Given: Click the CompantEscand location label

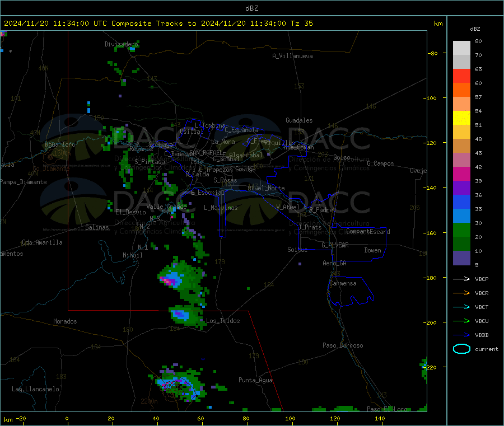Looking at the screenshot, I should point(368,231).
